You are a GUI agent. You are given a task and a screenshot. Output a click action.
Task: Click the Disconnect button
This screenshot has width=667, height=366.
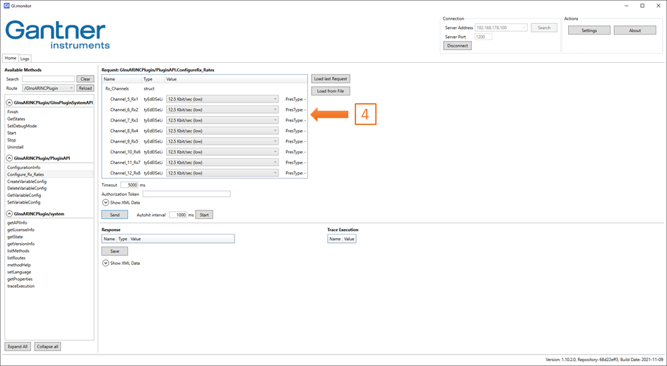pos(457,46)
